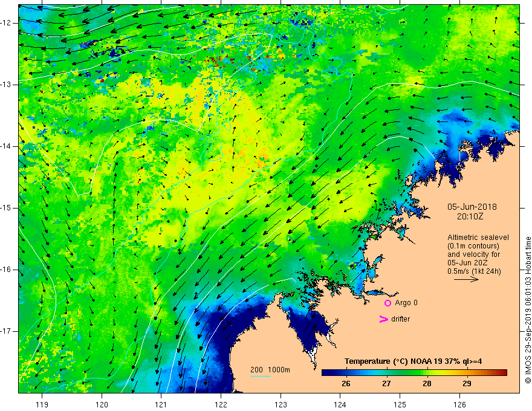Click the '0.5m/s (1kt 24h)' scale text
532x411 pixels.
coord(474,271)
